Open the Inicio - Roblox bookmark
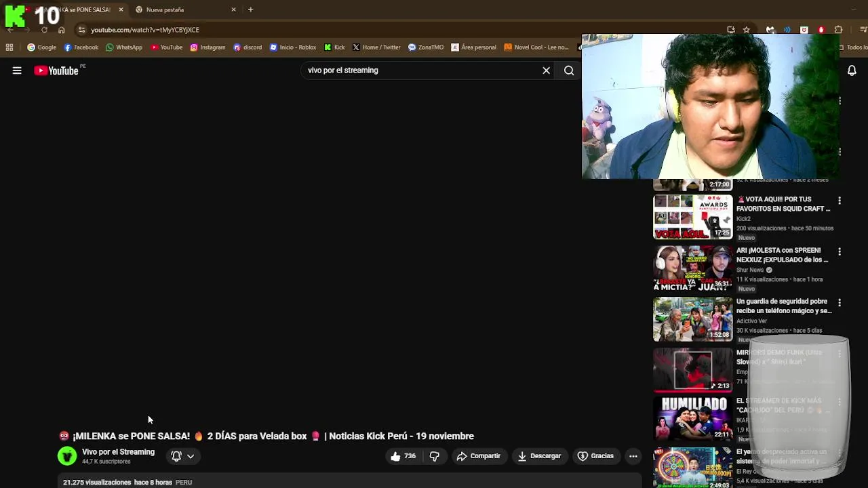This screenshot has height=488, width=868. click(x=293, y=47)
